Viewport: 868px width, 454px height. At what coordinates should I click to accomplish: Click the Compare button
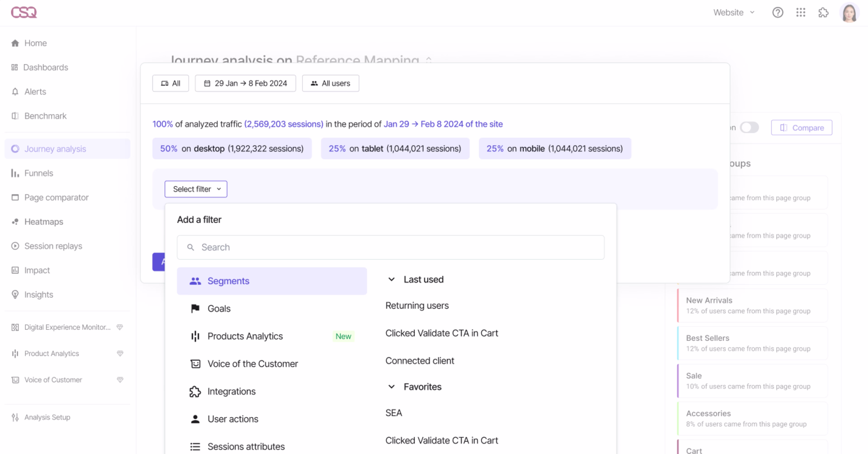[801, 127]
